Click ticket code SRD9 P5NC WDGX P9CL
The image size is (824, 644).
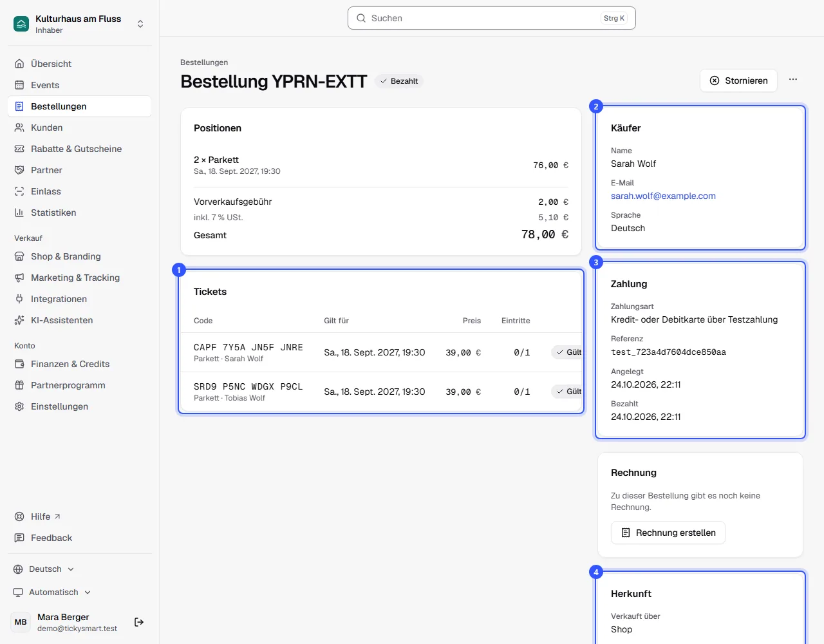[248, 386]
